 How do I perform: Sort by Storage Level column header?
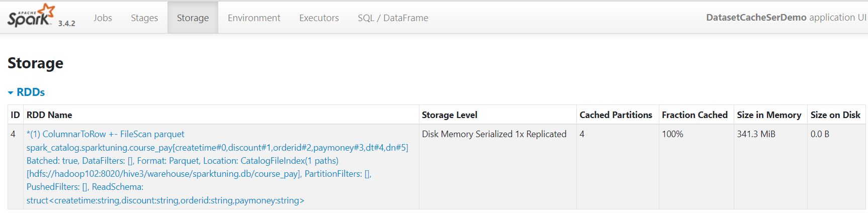click(x=449, y=115)
